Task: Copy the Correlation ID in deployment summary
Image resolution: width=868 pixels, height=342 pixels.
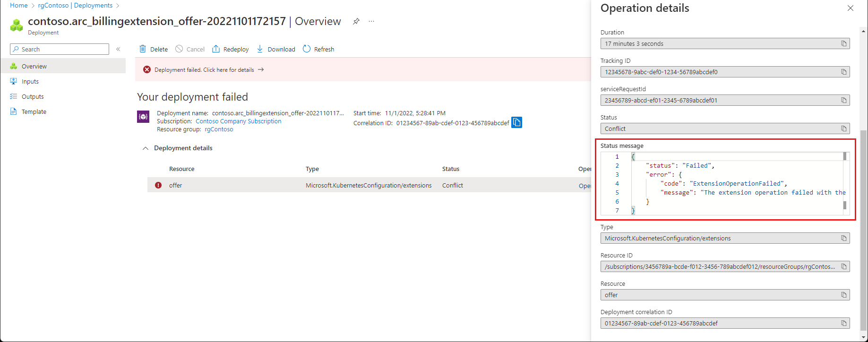Action: 517,123
